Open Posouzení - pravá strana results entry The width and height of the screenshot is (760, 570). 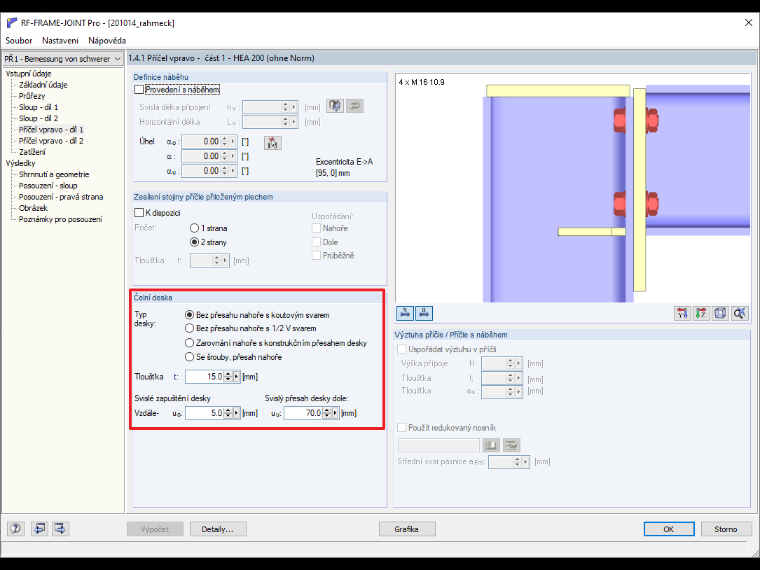(61, 197)
